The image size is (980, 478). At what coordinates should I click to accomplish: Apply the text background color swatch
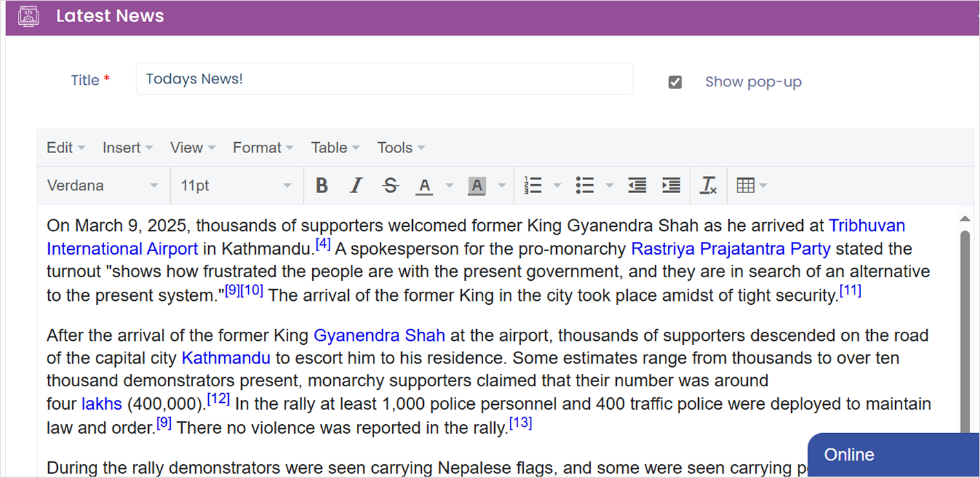point(477,186)
